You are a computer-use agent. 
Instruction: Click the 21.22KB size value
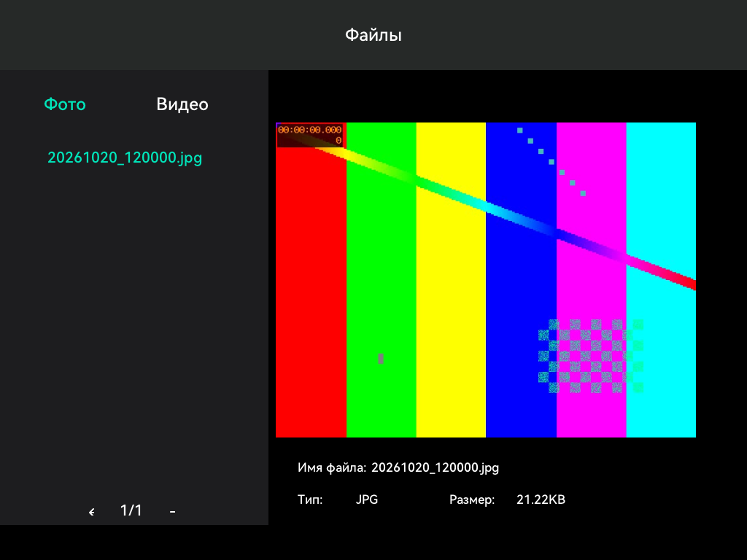[x=541, y=499]
